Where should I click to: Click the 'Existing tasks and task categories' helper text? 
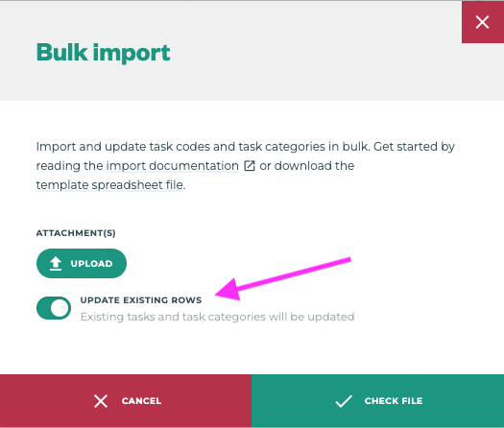tap(217, 317)
